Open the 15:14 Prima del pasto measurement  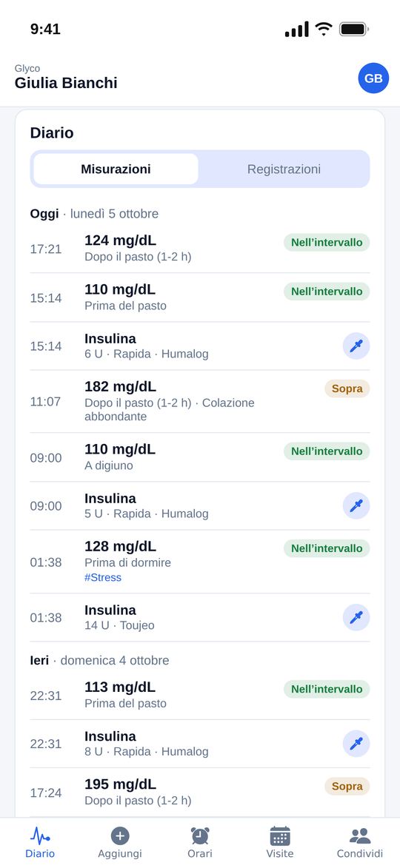[200, 297]
